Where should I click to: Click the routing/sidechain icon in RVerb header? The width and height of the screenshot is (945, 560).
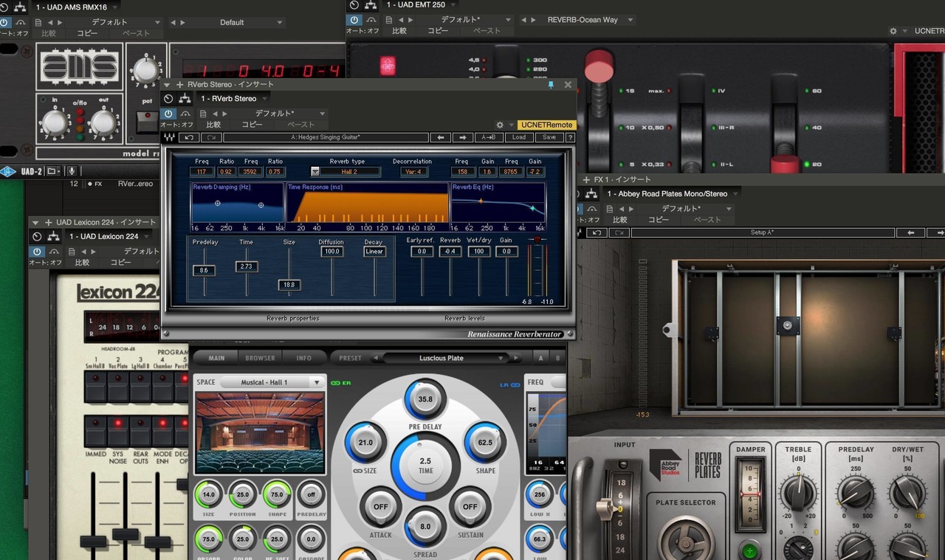pos(185,99)
